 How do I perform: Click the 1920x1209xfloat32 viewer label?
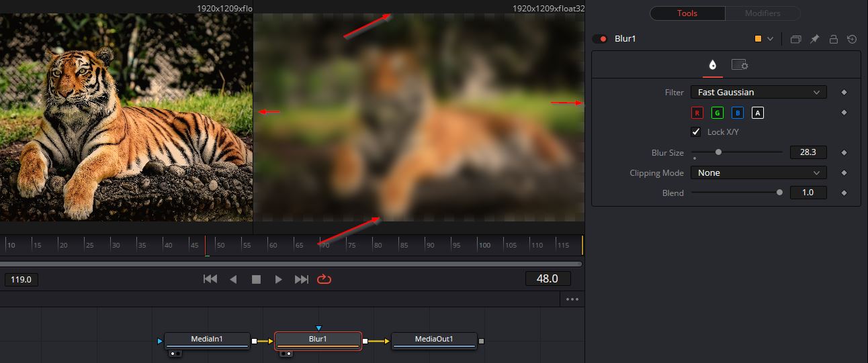(548, 8)
